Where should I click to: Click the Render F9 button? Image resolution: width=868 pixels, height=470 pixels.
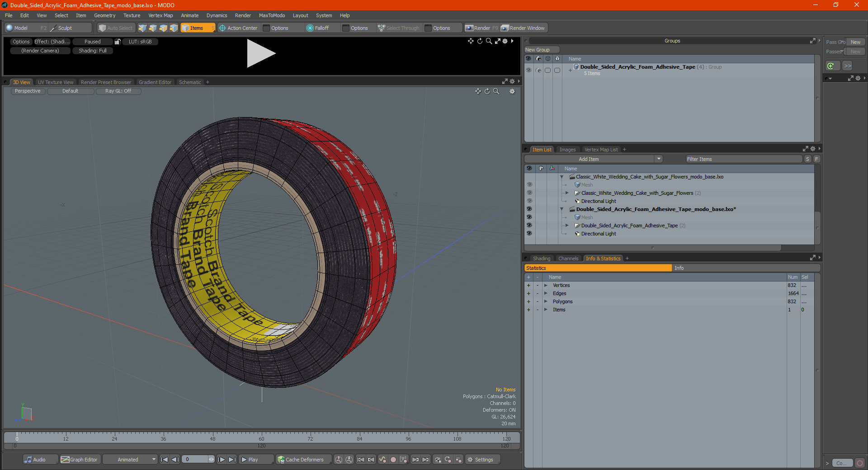481,28
